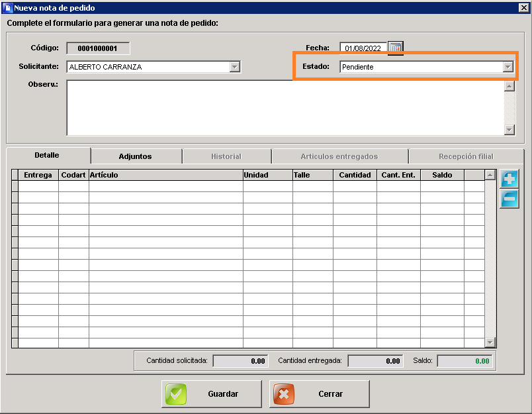
Task: Click the Saldo column header
Action: point(442,175)
